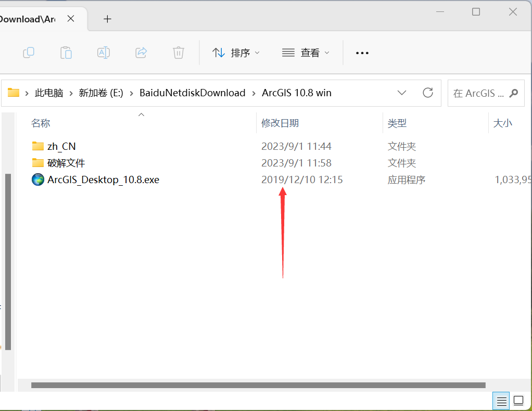The height and width of the screenshot is (411, 532).
Task: Navigate to BaiduNetdiskDownload in breadcrumb
Action: [193, 93]
